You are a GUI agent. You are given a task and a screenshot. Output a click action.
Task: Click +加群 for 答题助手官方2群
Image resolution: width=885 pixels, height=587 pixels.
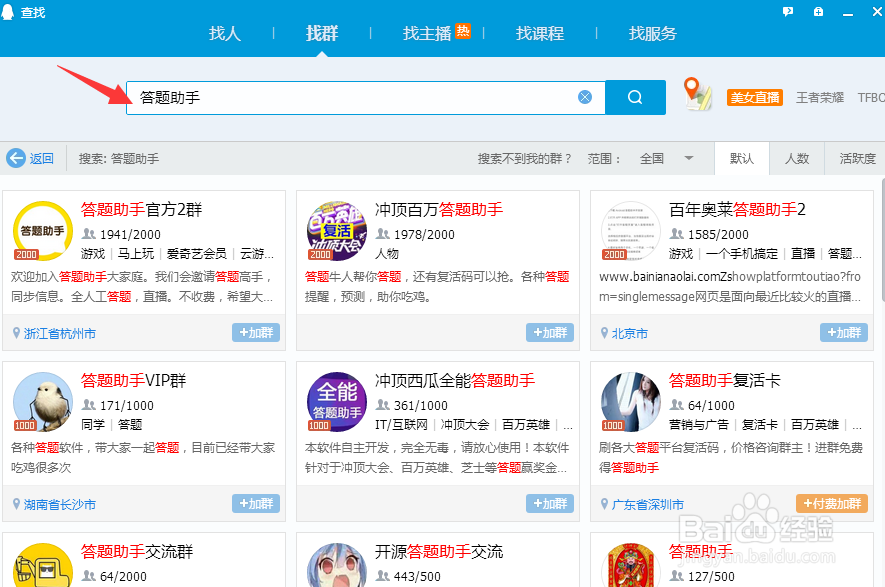point(256,332)
